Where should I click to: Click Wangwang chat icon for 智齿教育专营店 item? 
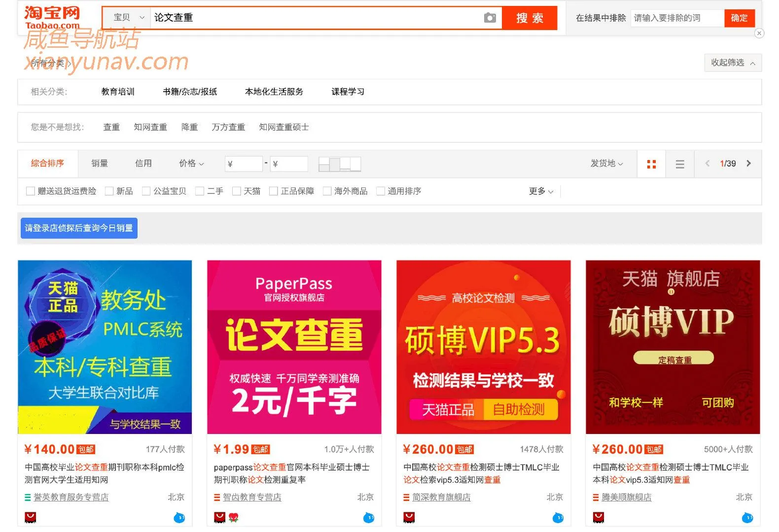[368, 517]
